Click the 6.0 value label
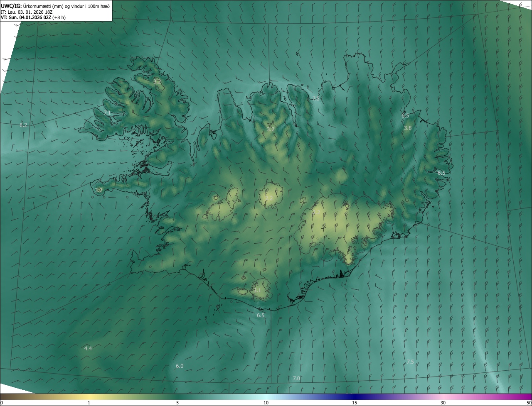The height and width of the screenshot is (406, 532). pyautogui.click(x=180, y=366)
